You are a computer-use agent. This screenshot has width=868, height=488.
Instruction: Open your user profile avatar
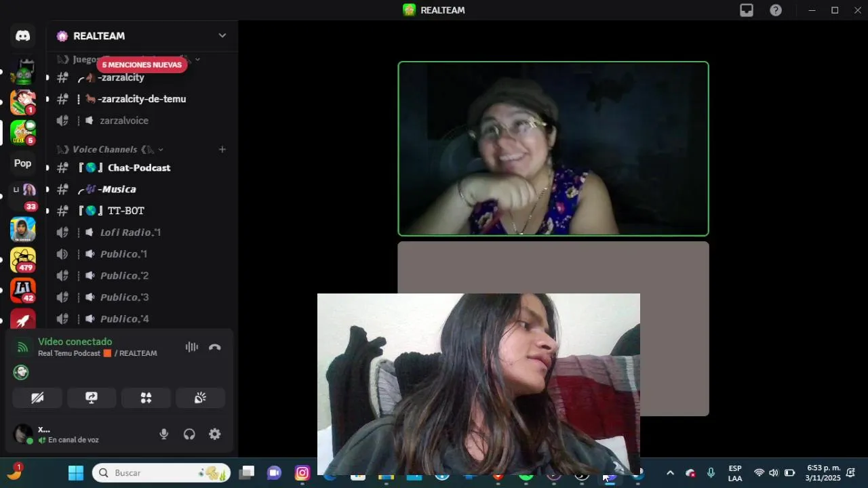[23, 434]
